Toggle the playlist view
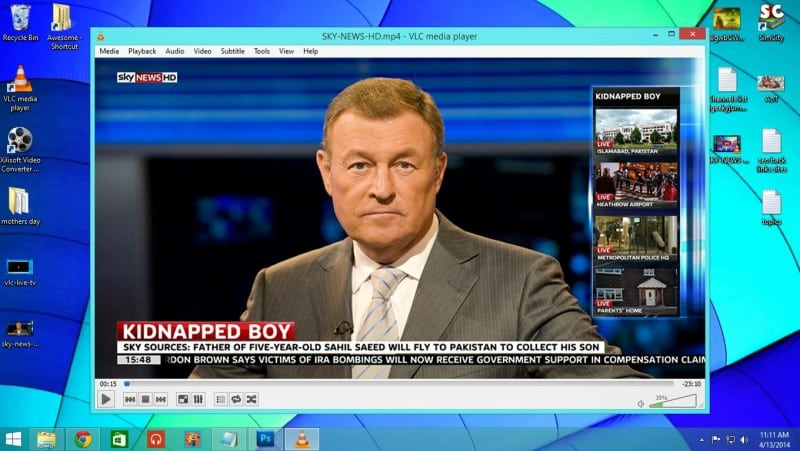Screen dimensions: 800x451 tap(221, 399)
